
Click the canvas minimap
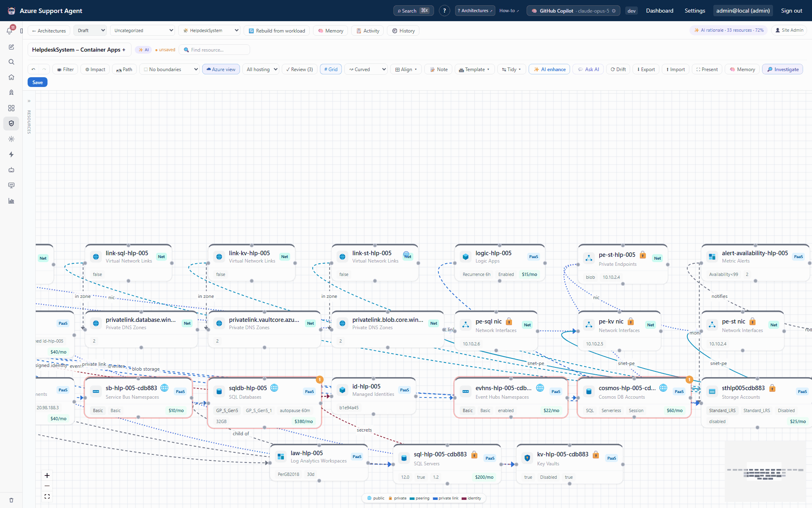[765, 471]
